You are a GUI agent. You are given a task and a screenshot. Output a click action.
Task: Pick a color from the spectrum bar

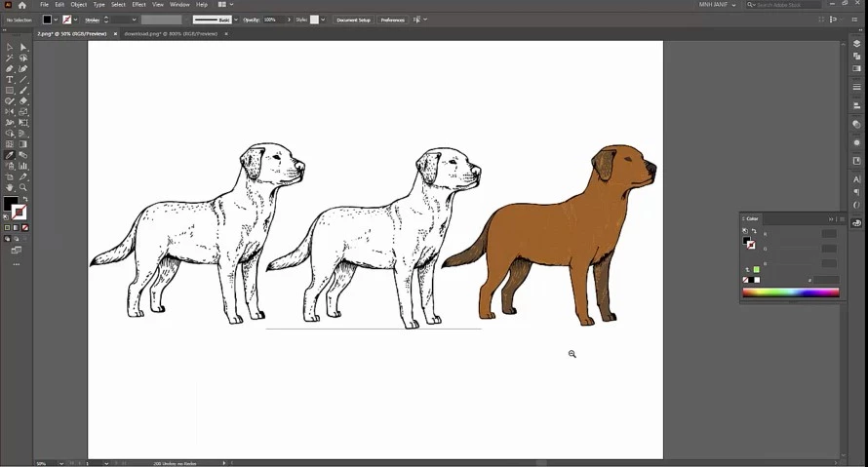[x=791, y=292]
